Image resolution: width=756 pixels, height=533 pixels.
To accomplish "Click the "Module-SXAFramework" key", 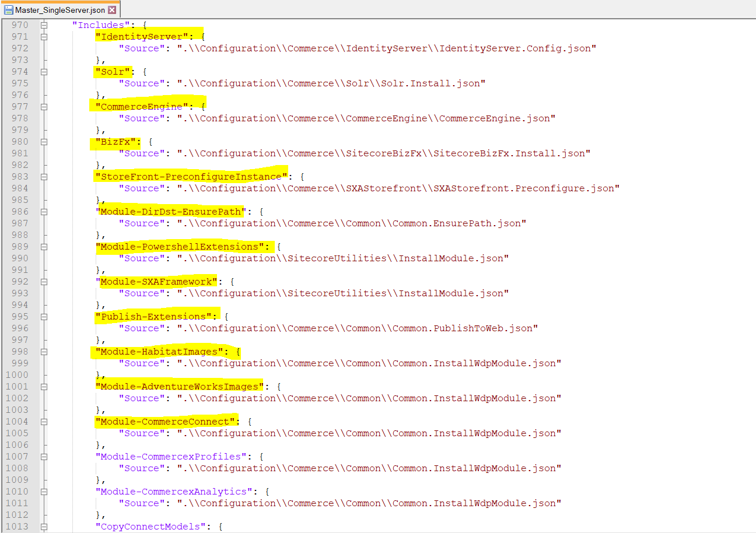I will tap(156, 282).
